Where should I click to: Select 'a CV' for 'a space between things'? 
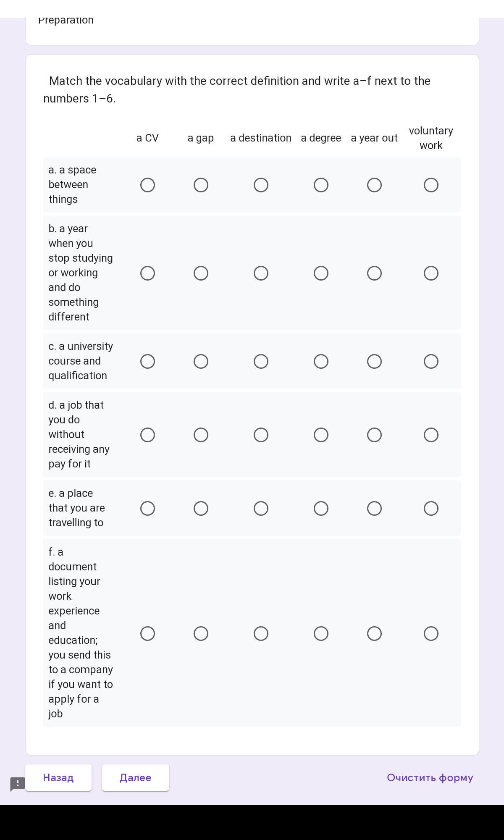click(x=147, y=185)
